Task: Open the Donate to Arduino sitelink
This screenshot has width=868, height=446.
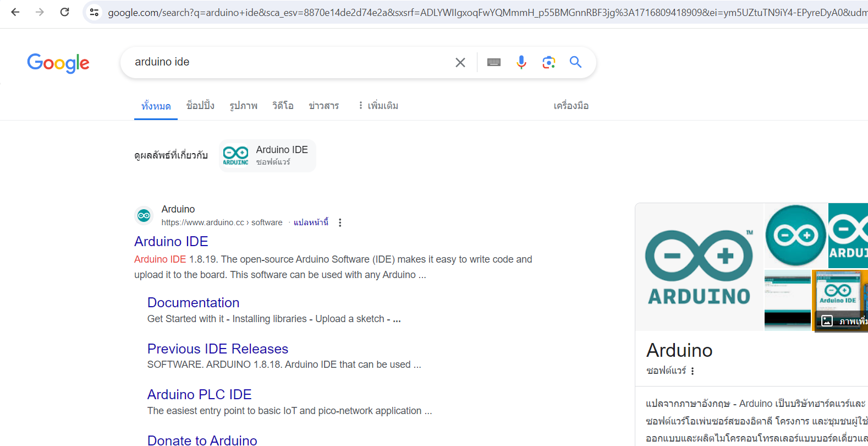Action: (202, 440)
